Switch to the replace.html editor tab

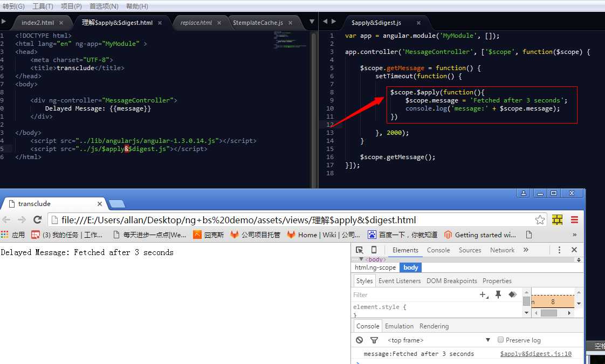196,23
